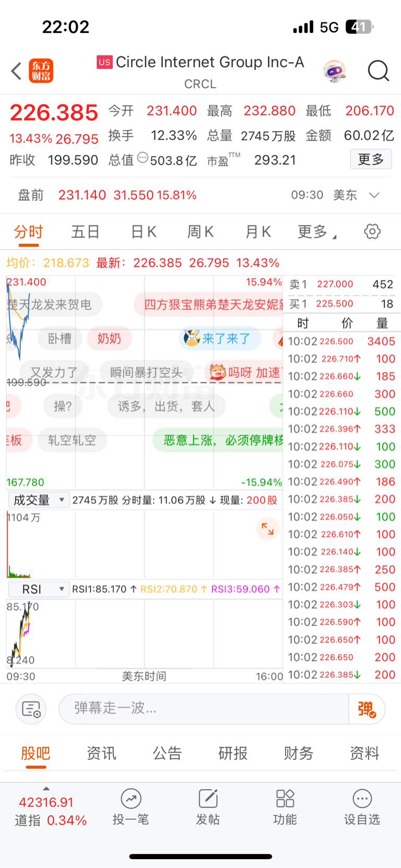Open the 东方财富 logo icon
401x868 pixels.
pos(41,71)
